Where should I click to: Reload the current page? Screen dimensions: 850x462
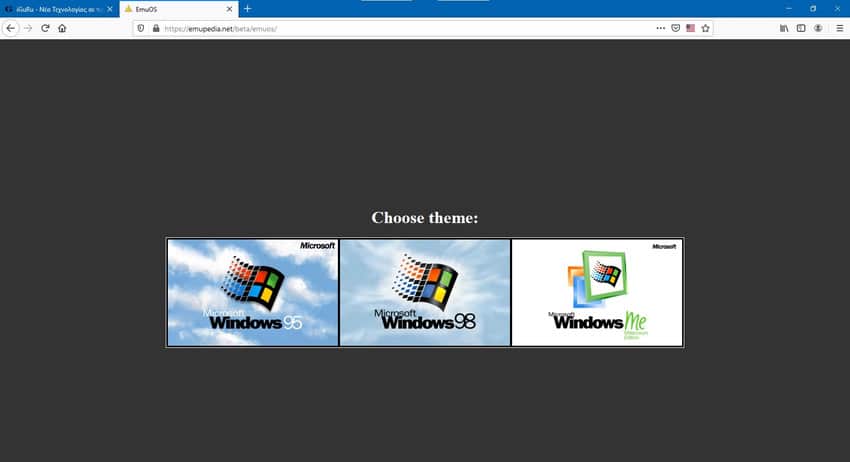[x=46, y=28]
